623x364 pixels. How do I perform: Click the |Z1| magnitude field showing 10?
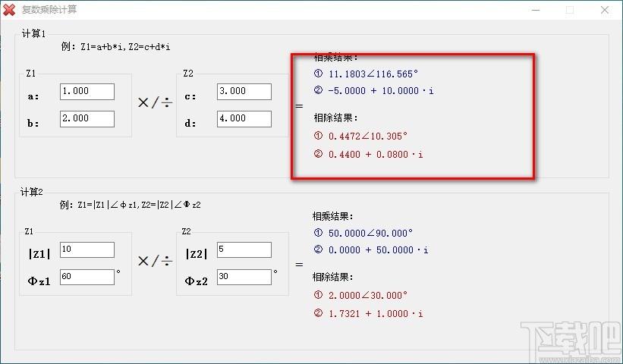click(87, 250)
